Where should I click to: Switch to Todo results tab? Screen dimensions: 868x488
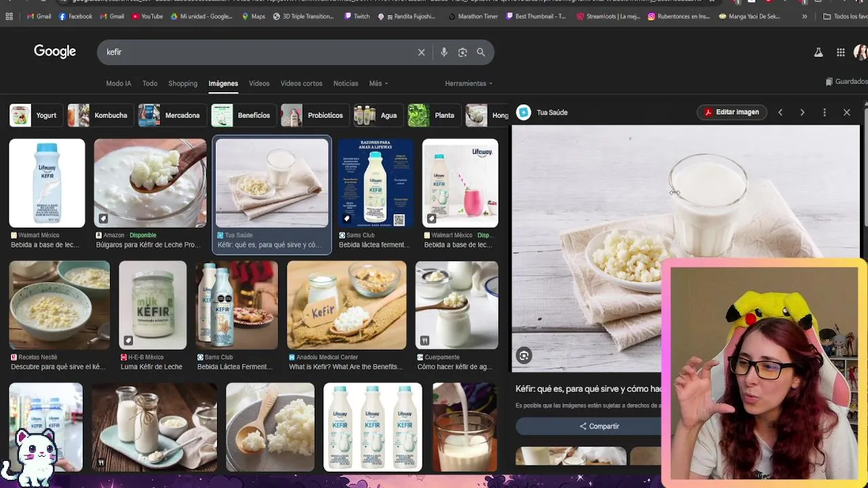tap(150, 83)
